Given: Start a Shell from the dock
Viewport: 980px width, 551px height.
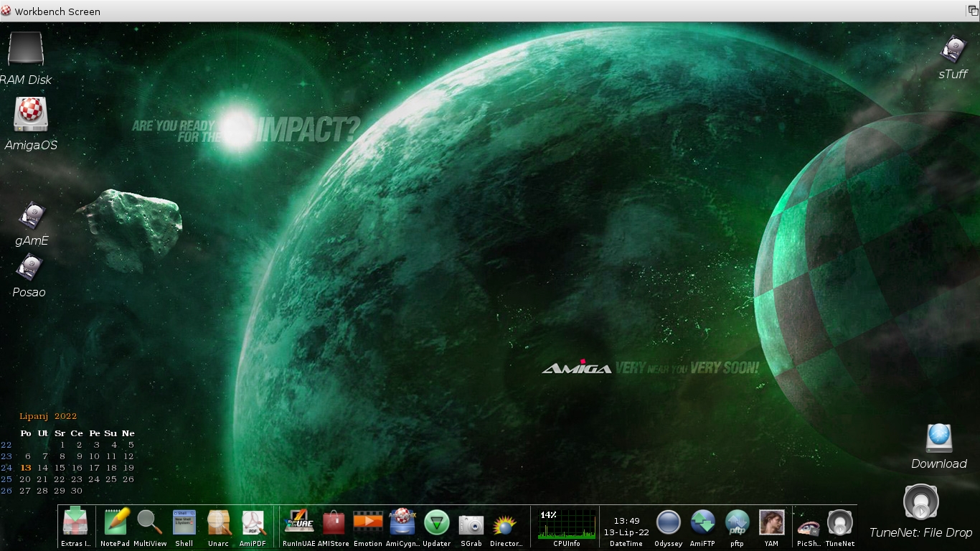Looking at the screenshot, I should 184,522.
